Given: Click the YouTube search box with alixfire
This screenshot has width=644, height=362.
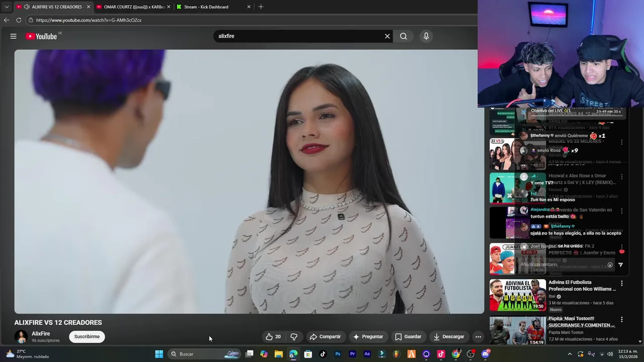Looking at the screenshot, I should (299, 36).
